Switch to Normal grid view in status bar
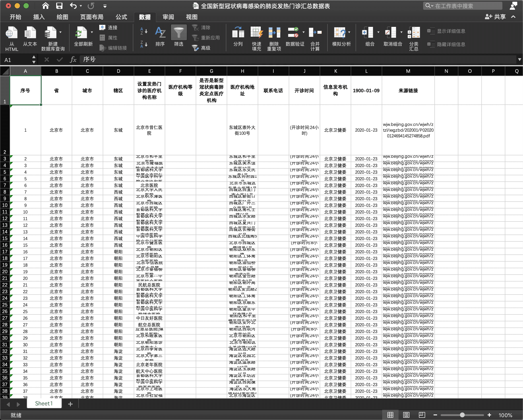523x420 pixels. [390, 415]
